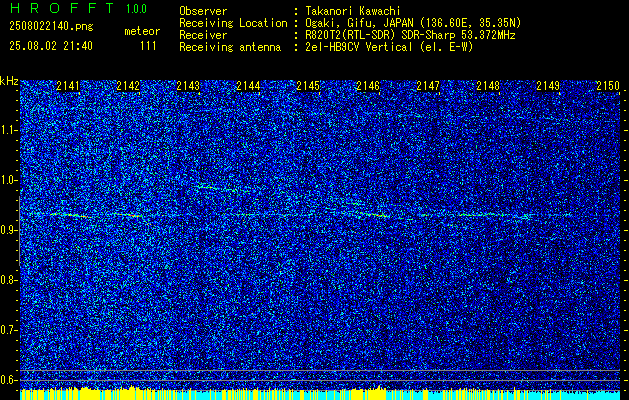Select the version number 1.0.0
The width and height of the screenshot is (629, 400).
click(x=136, y=9)
